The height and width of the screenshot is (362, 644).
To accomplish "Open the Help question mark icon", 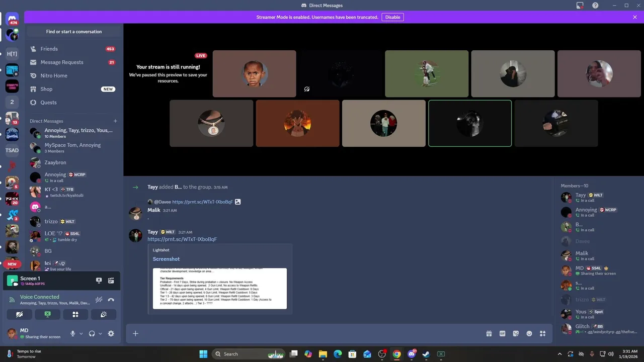I will pos(595,6).
